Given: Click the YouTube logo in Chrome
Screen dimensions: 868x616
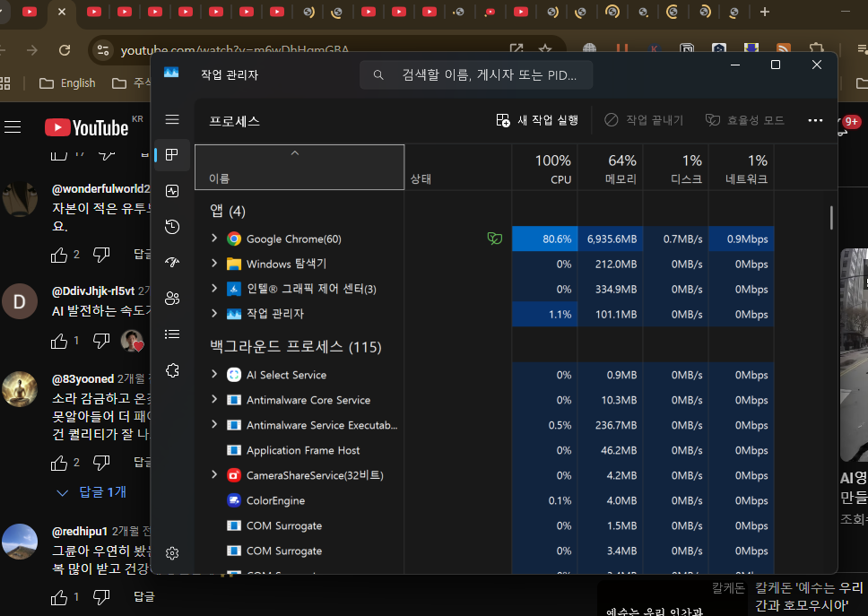Looking at the screenshot, I should 86,128.
